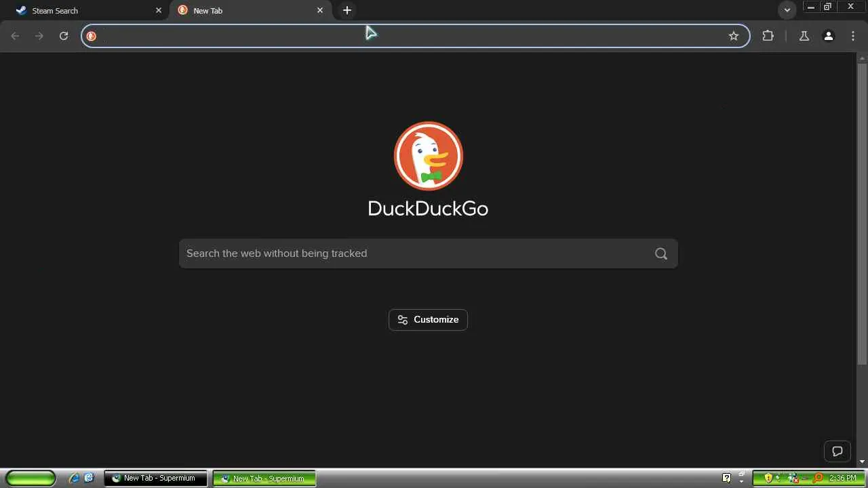Viewport: 868px width, 488px height.
Task: Click the page scrollbar down arrow
Action: tap(862, 462)
